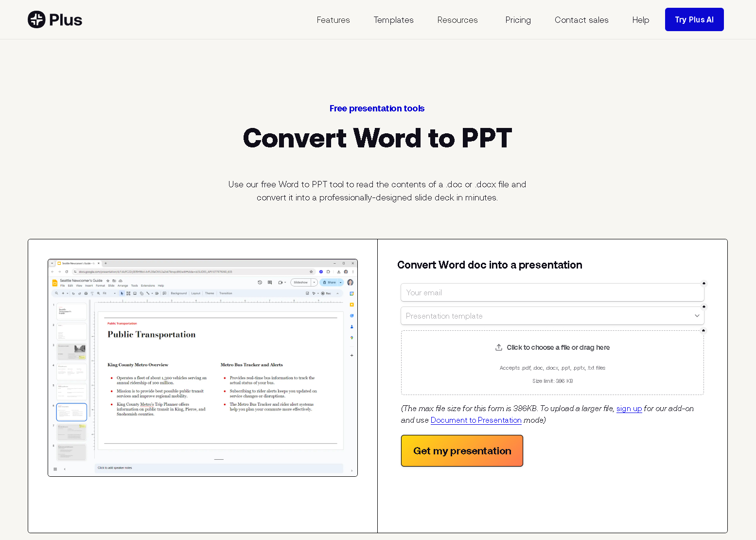Open the Features menu item
This screenshot has height=540, width=756.
(333, 20)
